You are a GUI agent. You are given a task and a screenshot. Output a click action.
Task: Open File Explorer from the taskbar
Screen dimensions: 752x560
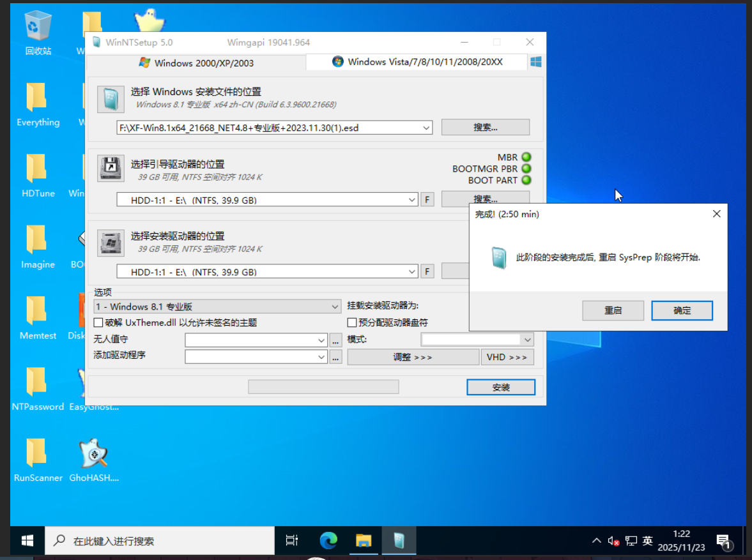(364, 541)
